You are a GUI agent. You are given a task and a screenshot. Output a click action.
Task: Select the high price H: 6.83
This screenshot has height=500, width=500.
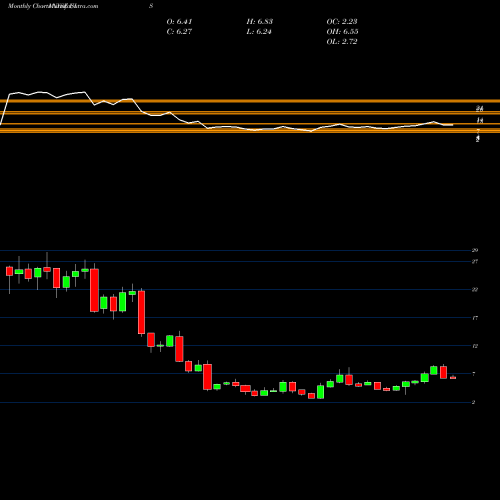260,22
